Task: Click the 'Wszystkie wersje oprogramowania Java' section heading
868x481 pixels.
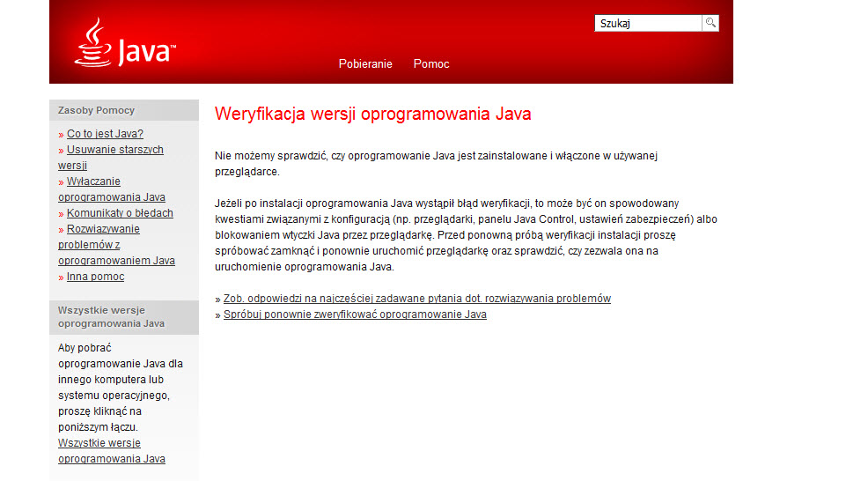Action: [111, 317]
